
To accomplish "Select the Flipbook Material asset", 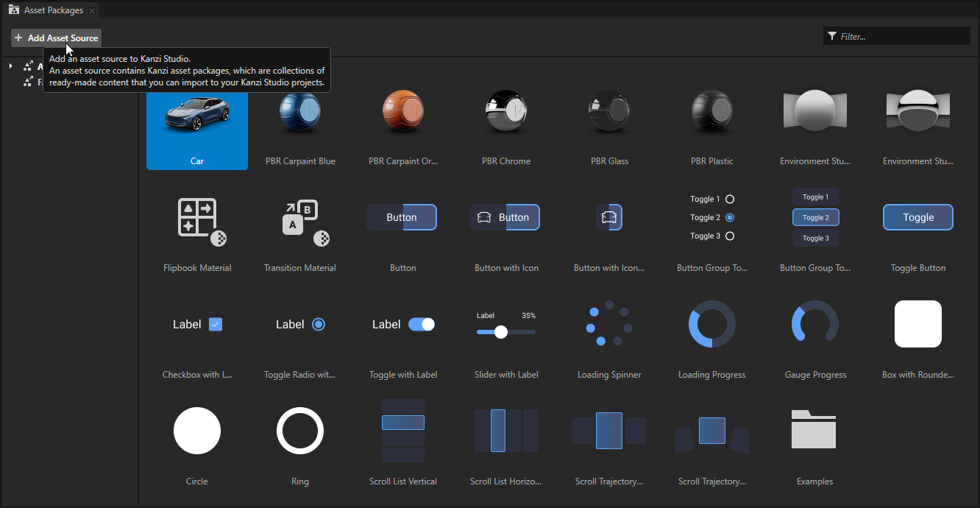I will 197,219.
